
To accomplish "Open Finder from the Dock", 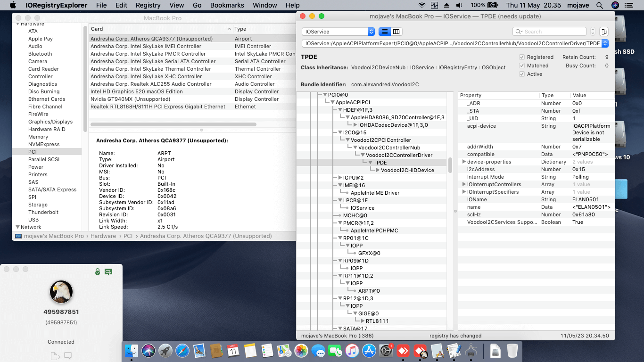I will pos(132,351).
